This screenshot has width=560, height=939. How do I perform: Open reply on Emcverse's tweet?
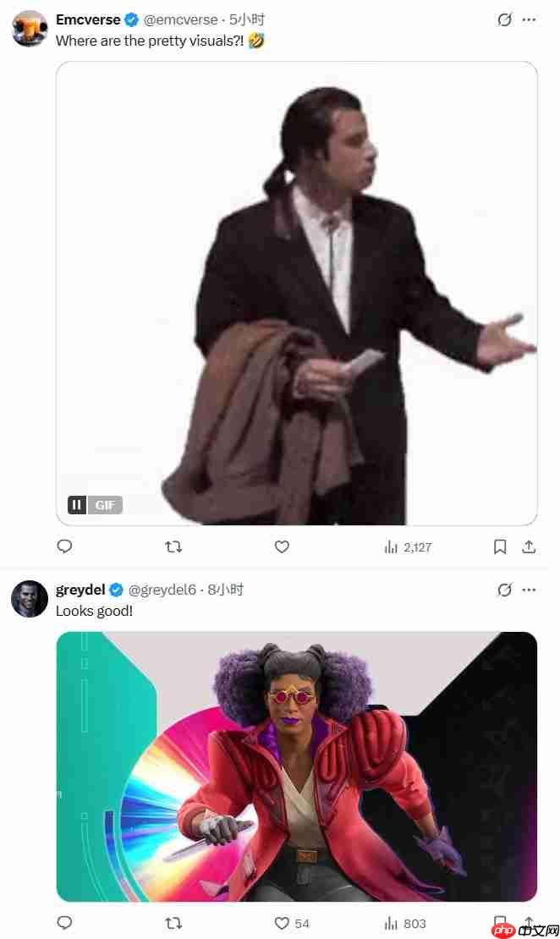click(64, 546)
